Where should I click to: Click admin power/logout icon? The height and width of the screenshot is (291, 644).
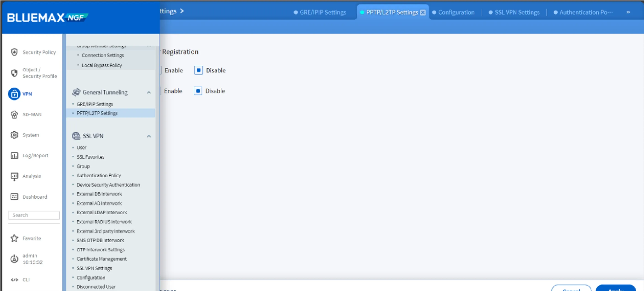(x=14, y=259)
